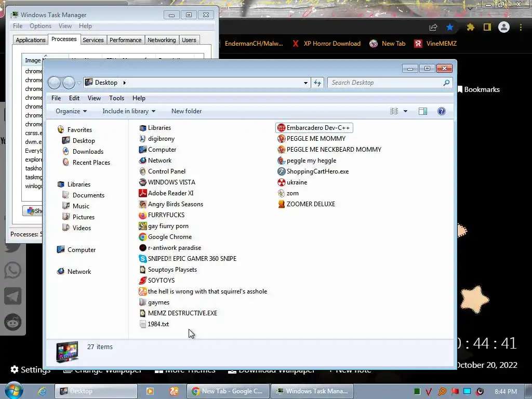
Task: Switch to Performance tab in Task Manager
Action: click(x=126, y=40)
